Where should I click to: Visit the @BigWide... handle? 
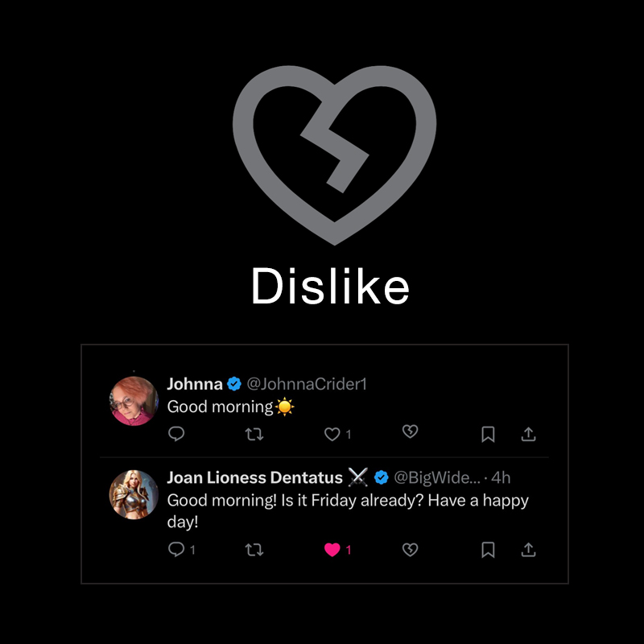(x=437, y=477)
